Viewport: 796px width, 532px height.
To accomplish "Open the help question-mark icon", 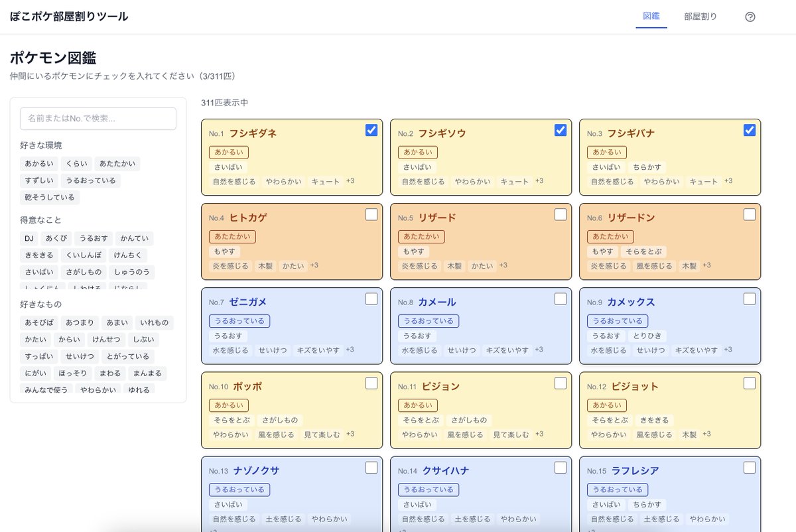I will (x=750, y=17).
